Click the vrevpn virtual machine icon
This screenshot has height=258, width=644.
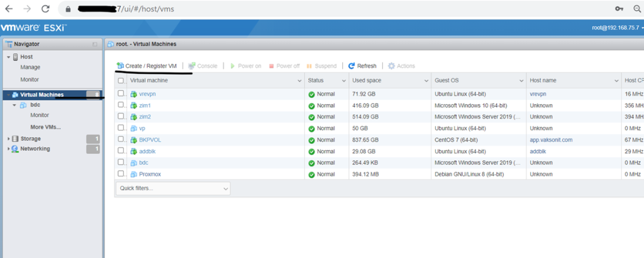pos(133,94)
